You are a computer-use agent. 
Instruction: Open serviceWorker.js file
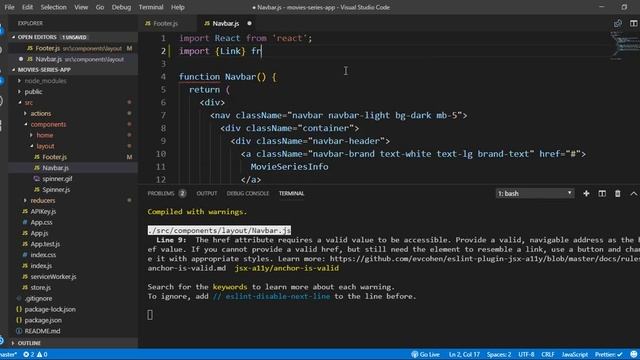53,277
